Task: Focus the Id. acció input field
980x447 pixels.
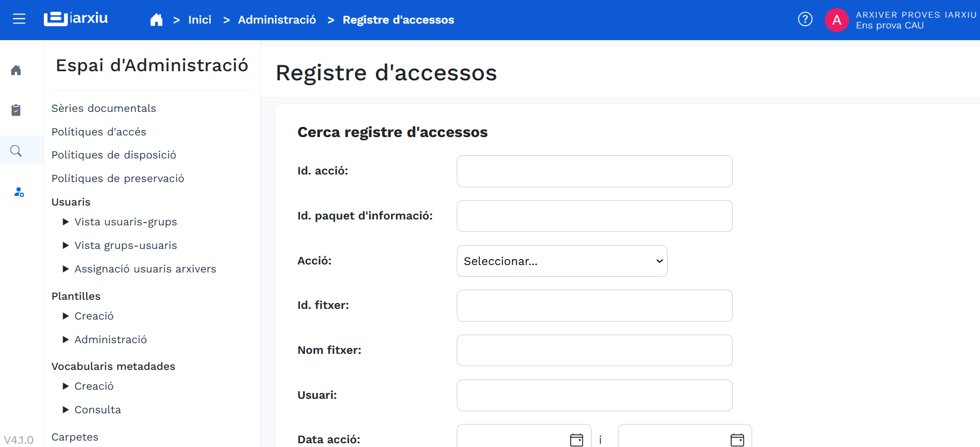Action: 595,171
